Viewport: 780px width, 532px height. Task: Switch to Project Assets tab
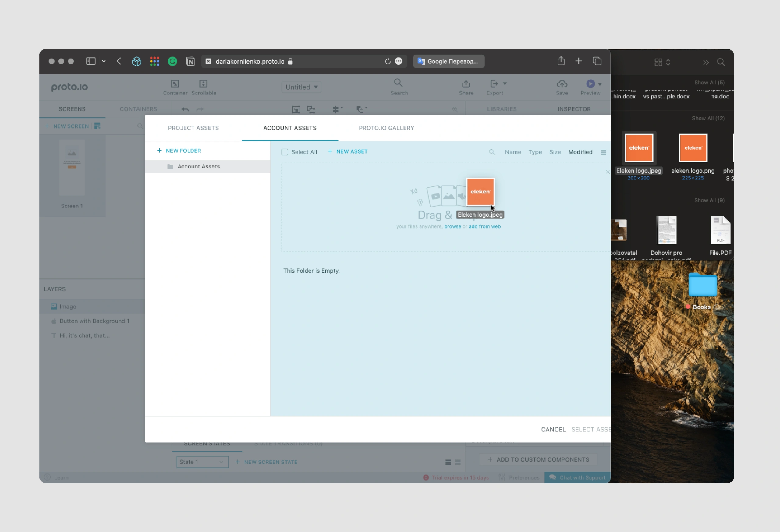(x=193, y=128)
